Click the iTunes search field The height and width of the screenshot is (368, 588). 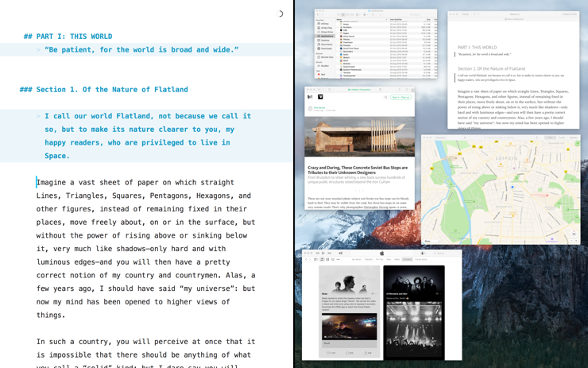tap(445, 254)
